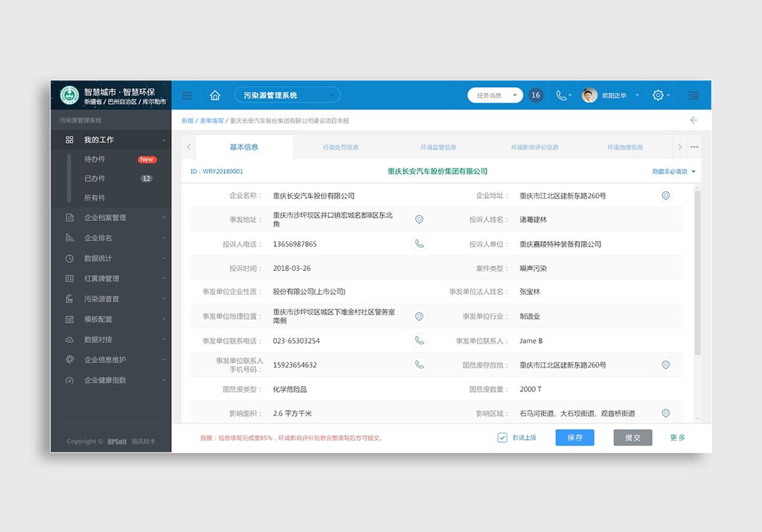Expand 企业信息维护 sidebar menu
This screenshot has height=532, width=762.
point(112,359)
